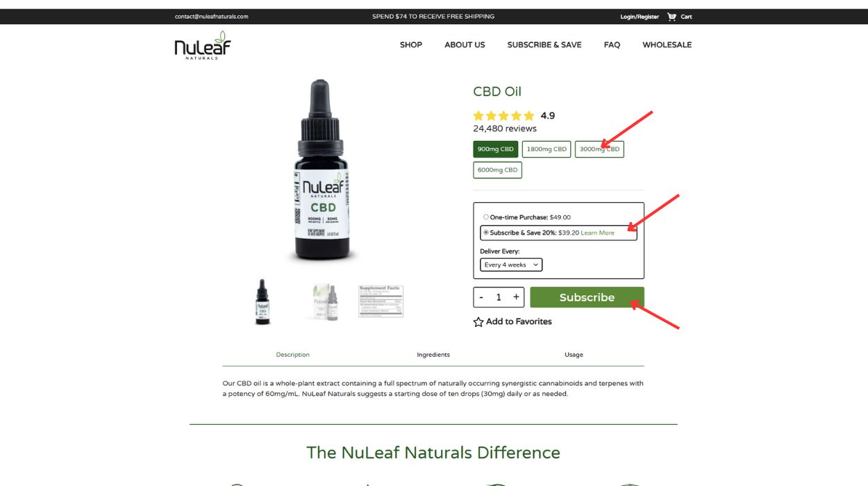Screen dimensions: 868x486
Task: Decrease quantity with the minus button
Action: tap(481, 297)
